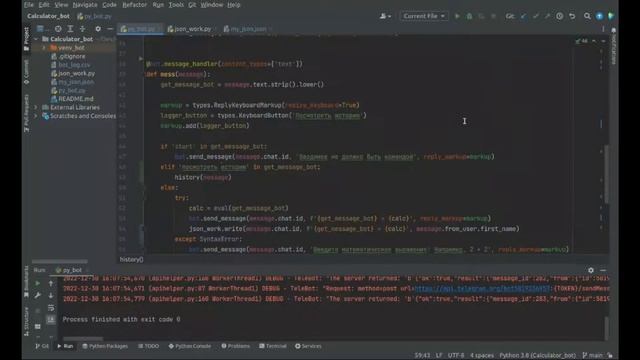Click the Git Update Project arrow icon

click(x=523, y=16)
